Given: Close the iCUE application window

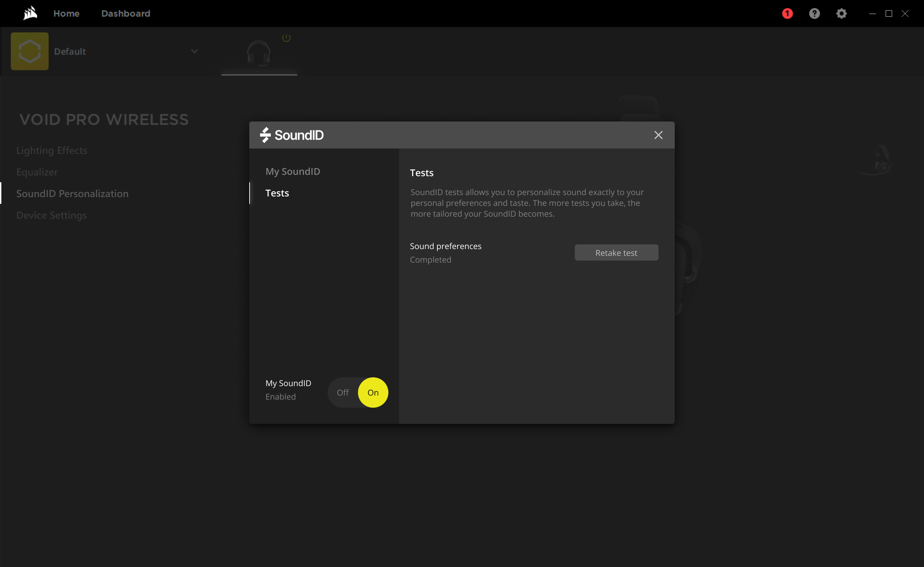Looking at the screenshot, I should pos(905,13).
